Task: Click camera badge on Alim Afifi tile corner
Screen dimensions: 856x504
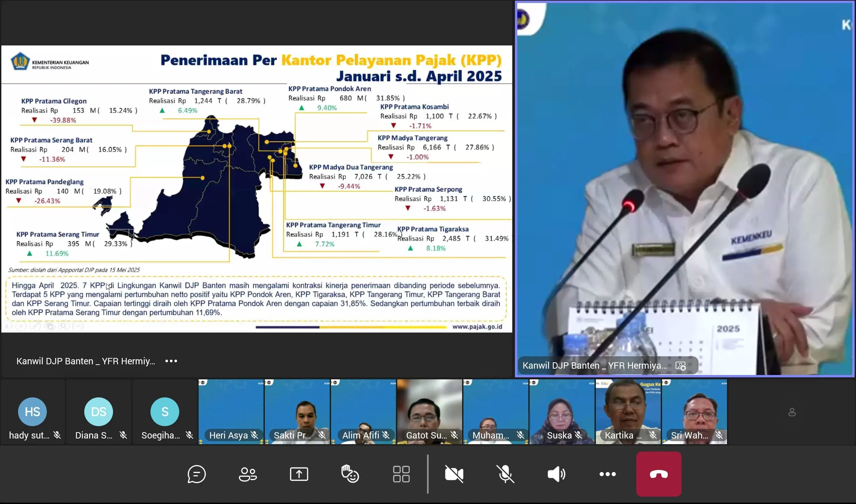Action: coord(335,383)
